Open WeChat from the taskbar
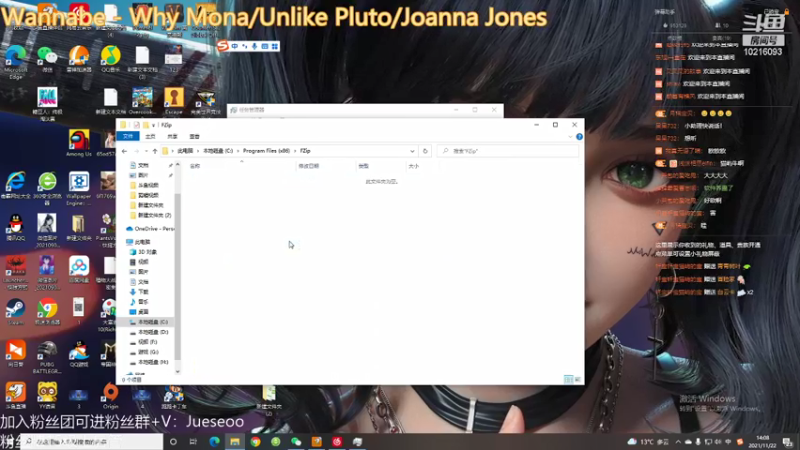The height and width of the screenshot is (450, 800). tap(296, 442)
